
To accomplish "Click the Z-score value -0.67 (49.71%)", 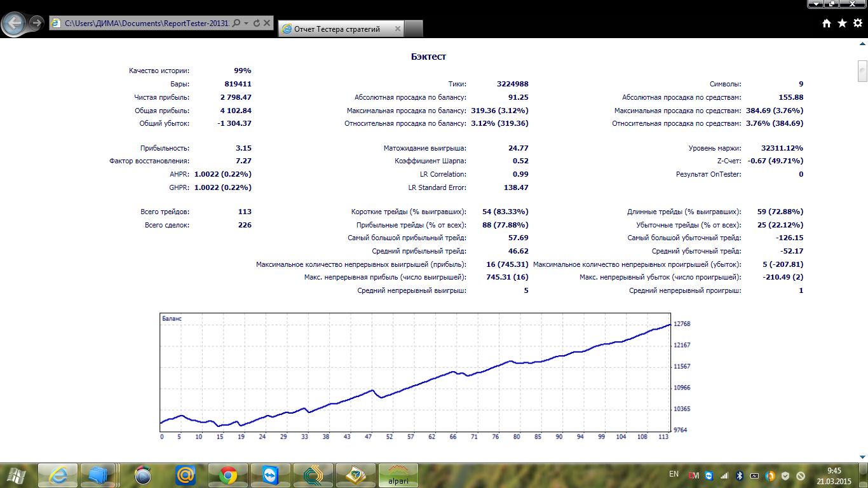I will pos(775,161).
